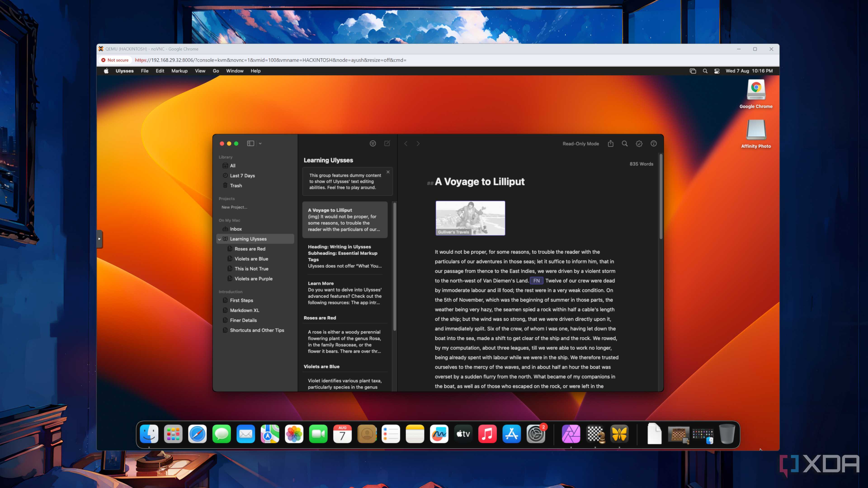
Task: Dismiss the Learning Ulysses group description
Action: 388,172
